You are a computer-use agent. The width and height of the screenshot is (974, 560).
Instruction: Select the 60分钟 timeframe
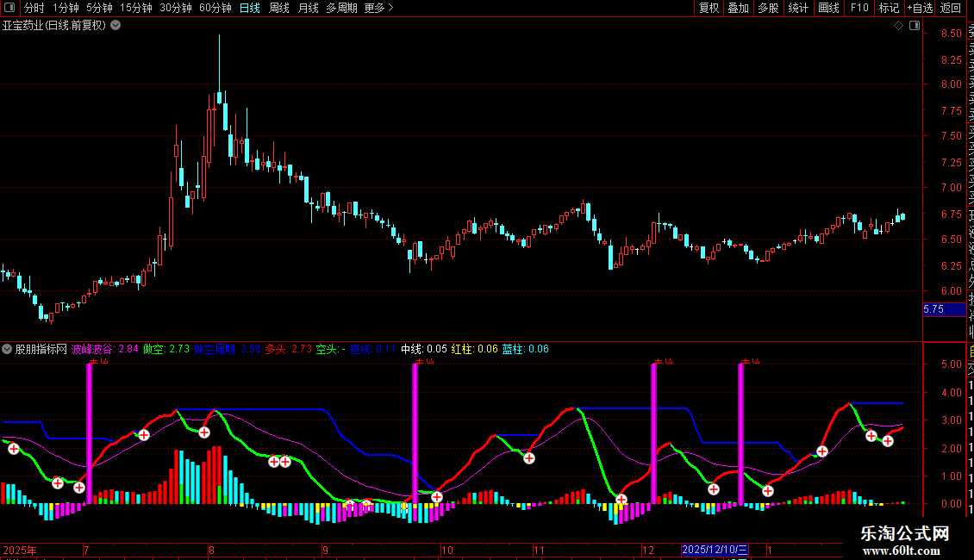pos(215,8)
